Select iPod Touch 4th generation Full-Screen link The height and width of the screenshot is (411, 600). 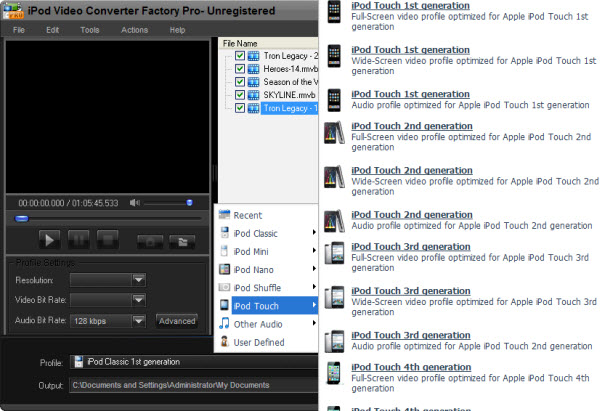pyautogui.click(x=411, y=367)
